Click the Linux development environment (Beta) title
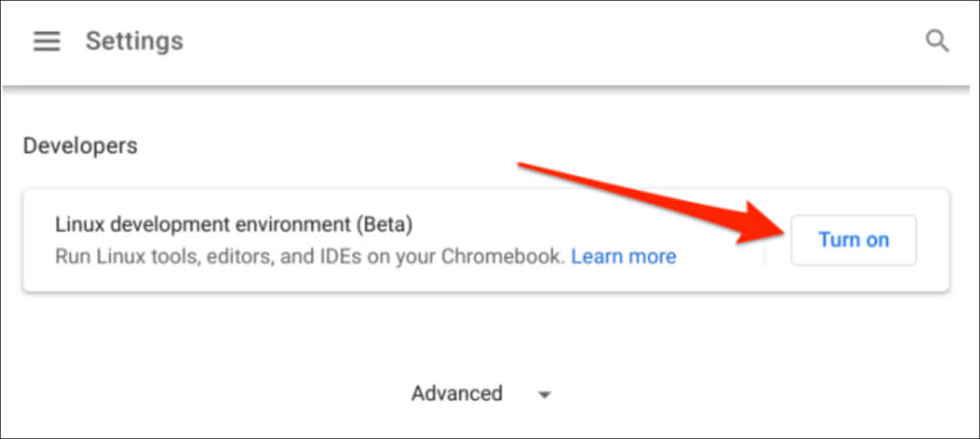This screenshot has height=439, width=980. click(234, 226)
